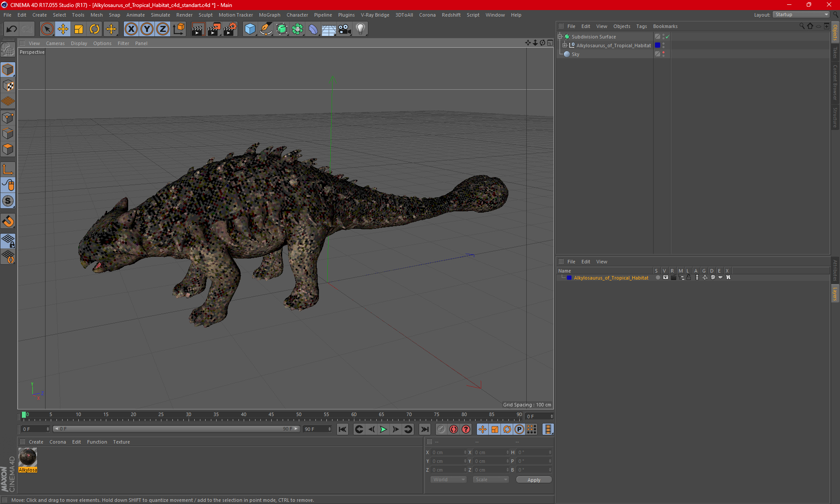Screen dimensions: 840x504
Task: Open the Layers side tab
Action: pyautogui.click(x=835, y=294)
